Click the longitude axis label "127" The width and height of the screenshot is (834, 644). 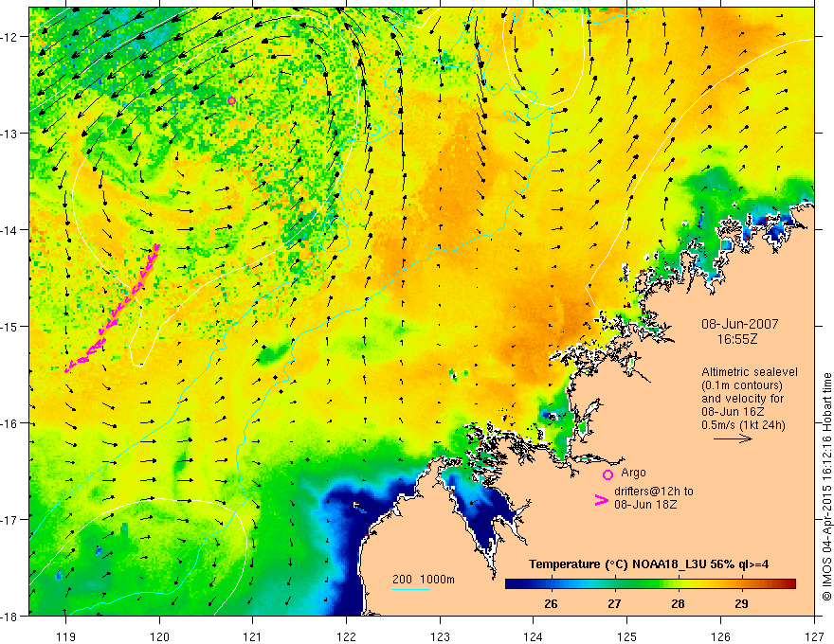(x=814, y=636)
